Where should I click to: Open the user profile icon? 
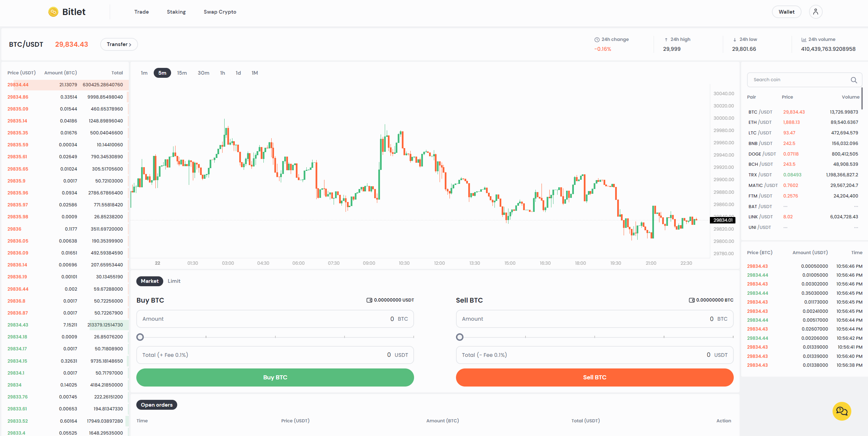[x=816, y=11]
